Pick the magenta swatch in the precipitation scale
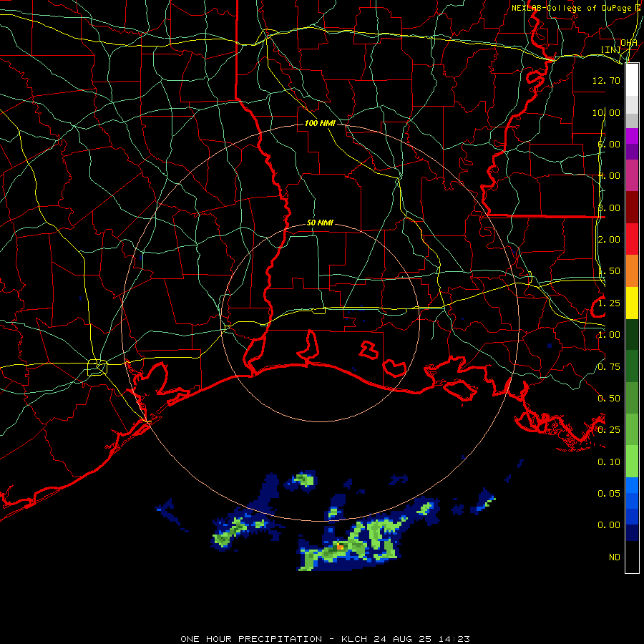Image resolution: width=644 pixels, height=644 pixels. tap(632, 136)
